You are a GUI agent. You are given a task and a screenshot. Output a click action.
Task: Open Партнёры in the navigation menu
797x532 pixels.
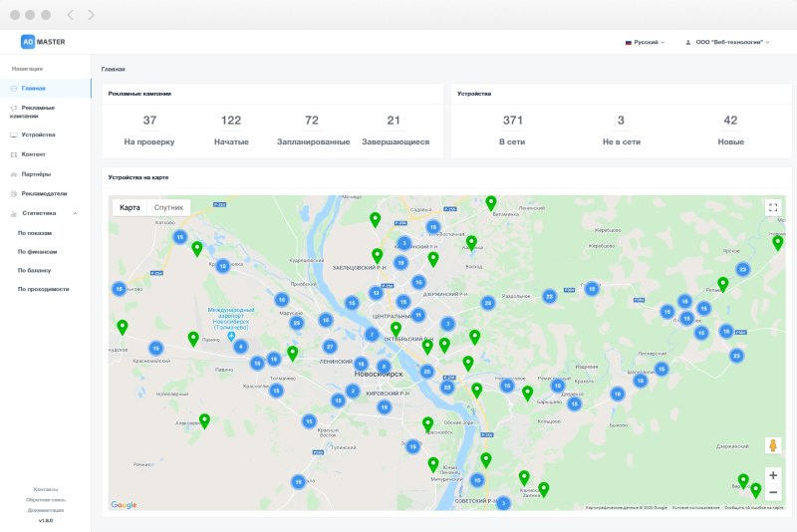(x=45, y=174)
